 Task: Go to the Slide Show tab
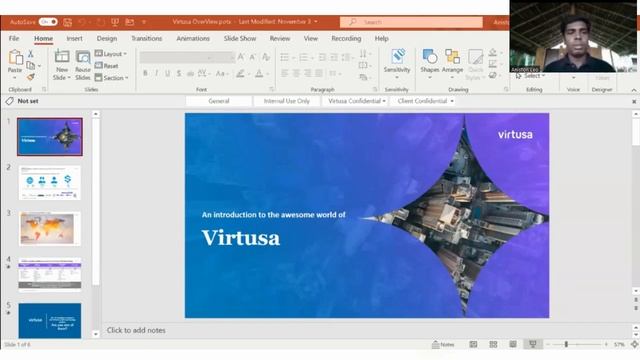coord(240,38)
